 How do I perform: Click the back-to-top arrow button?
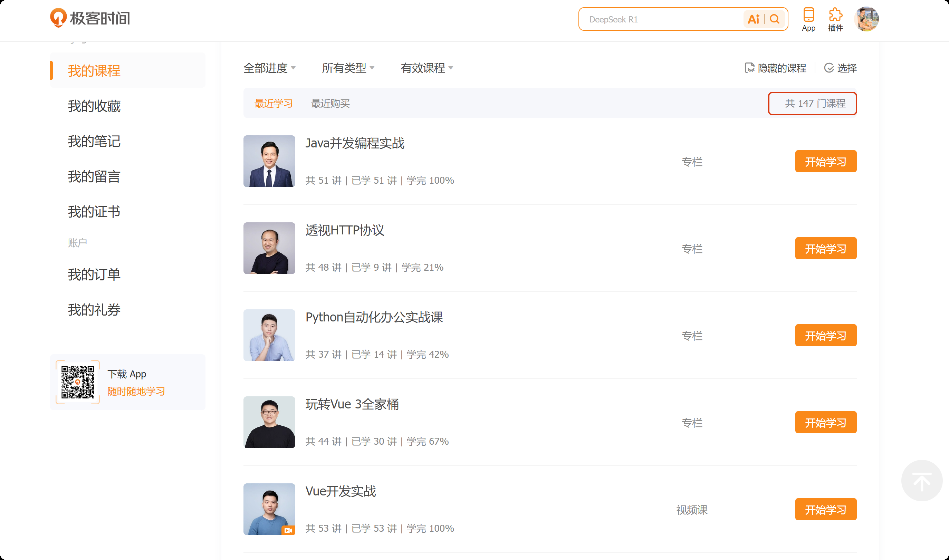tap(922, 481)
